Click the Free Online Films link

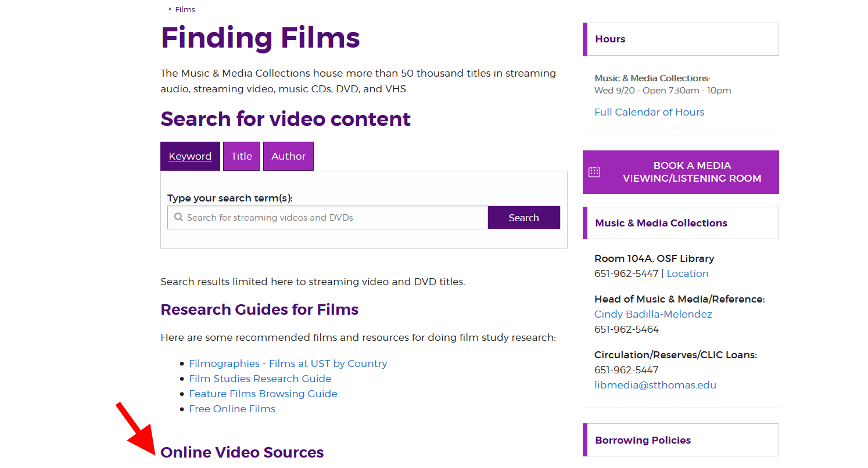[x=232, y=408]
